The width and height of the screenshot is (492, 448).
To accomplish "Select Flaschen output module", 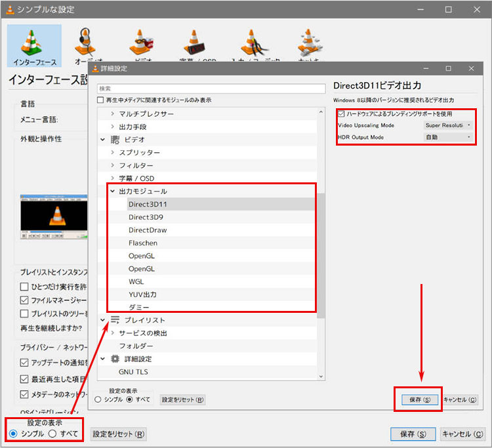I will click(x=143, y=243).
